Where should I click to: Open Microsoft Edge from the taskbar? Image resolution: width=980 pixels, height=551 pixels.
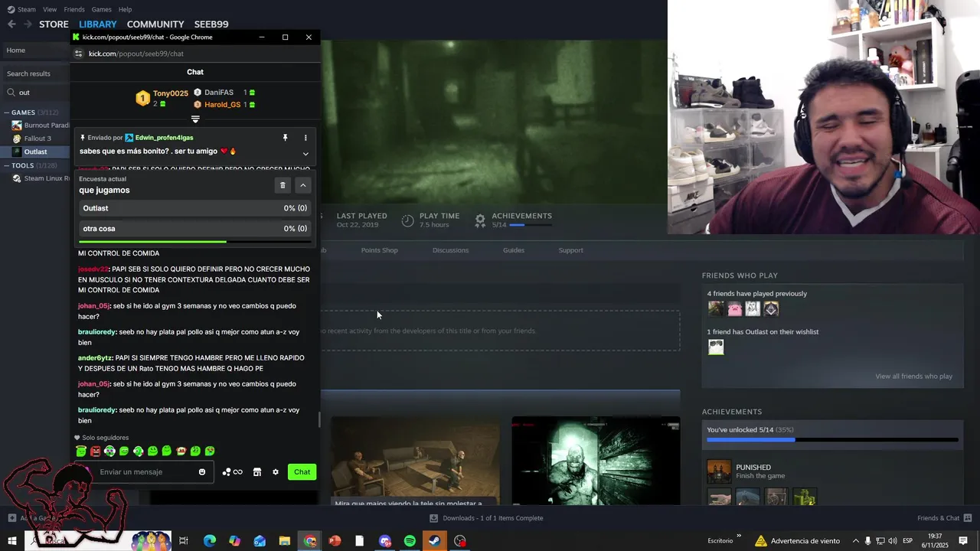click(209, 541)
